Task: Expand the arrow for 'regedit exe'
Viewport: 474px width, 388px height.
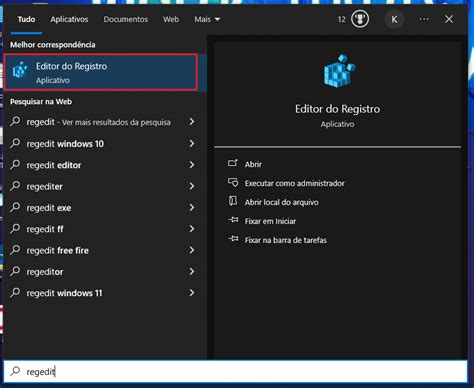Action: [x=192, y=207]
